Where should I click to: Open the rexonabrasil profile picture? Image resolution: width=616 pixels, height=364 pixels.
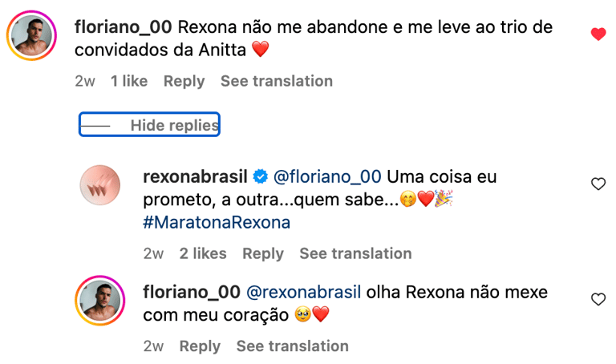coord(101,185)
